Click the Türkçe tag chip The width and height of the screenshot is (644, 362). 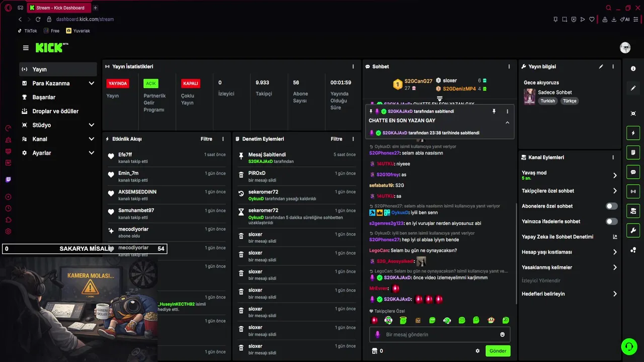[x=570, y=101]
